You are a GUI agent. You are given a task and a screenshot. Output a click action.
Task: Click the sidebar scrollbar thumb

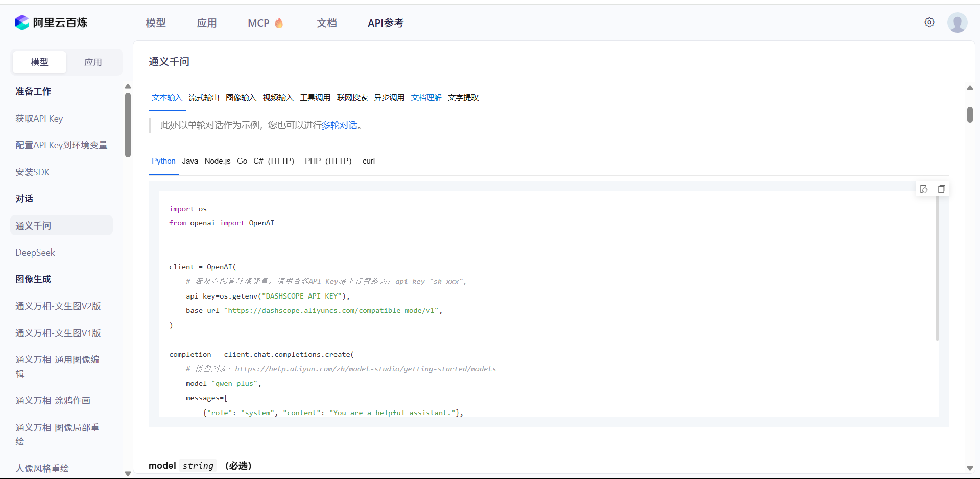coord(128,125)
